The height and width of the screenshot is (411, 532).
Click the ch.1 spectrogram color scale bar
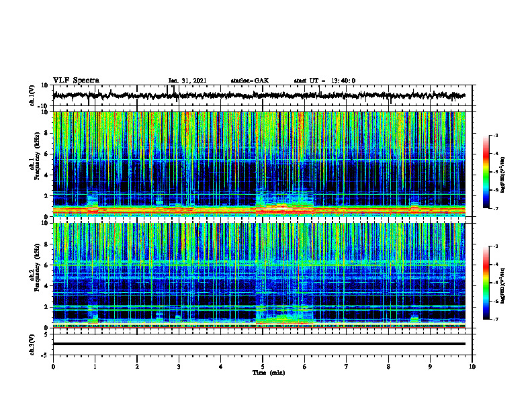point(486,172)
